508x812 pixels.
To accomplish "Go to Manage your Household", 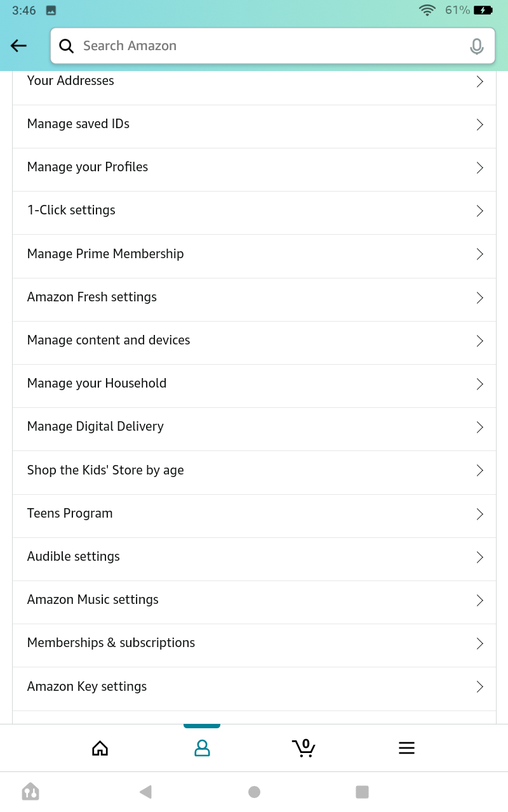I will click(97, 384).
